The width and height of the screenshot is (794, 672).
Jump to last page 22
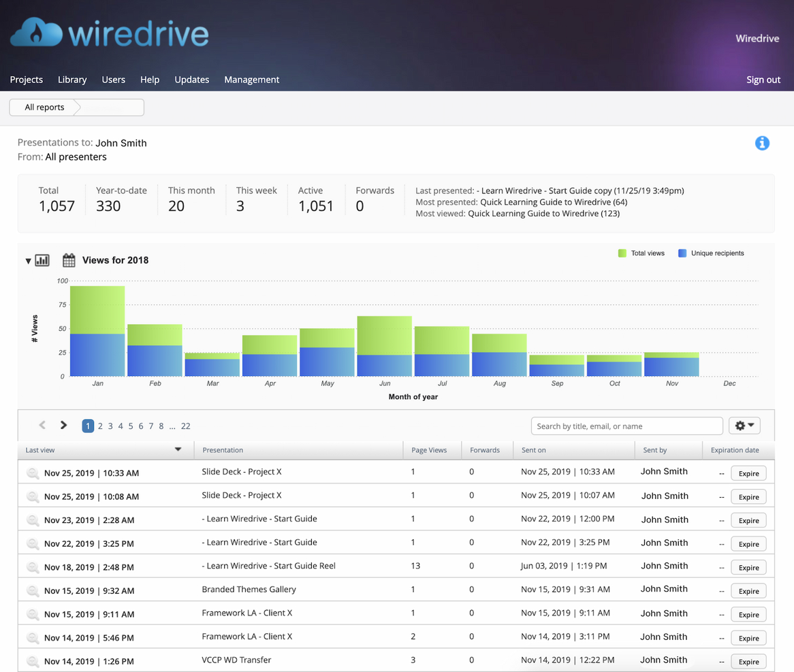point(186,426)
